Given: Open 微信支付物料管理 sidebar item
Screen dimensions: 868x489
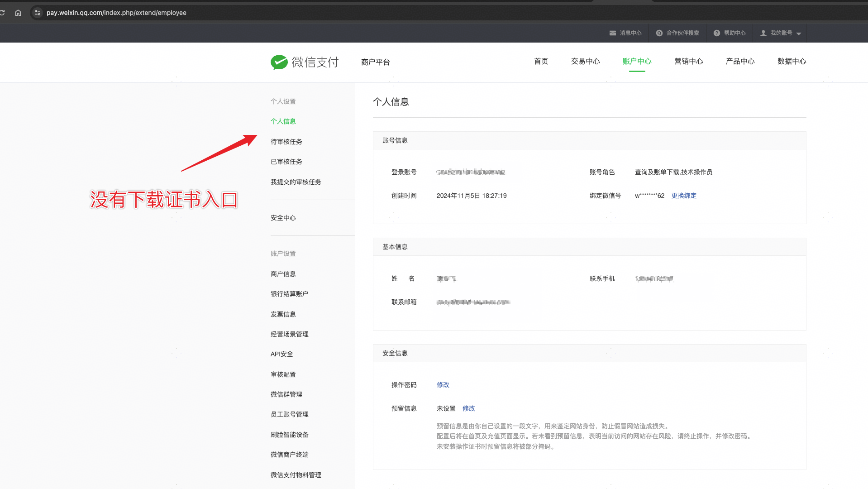Looking at the screenshot, I should 296,475.
